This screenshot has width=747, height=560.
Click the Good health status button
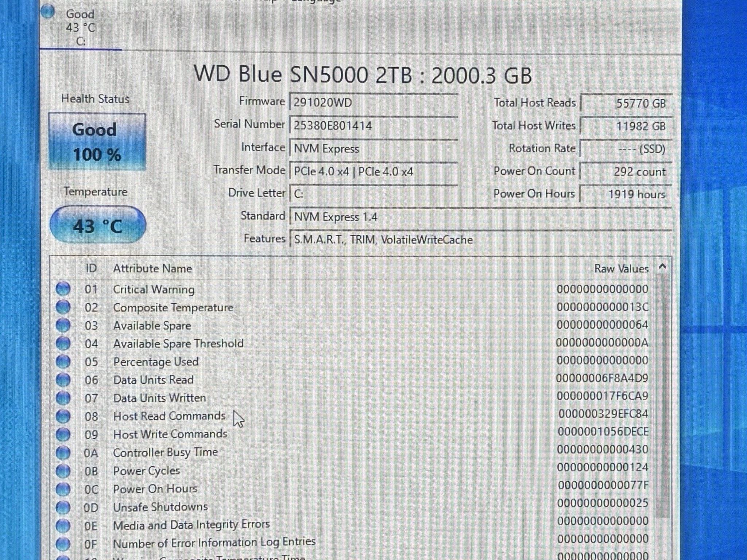97,142
